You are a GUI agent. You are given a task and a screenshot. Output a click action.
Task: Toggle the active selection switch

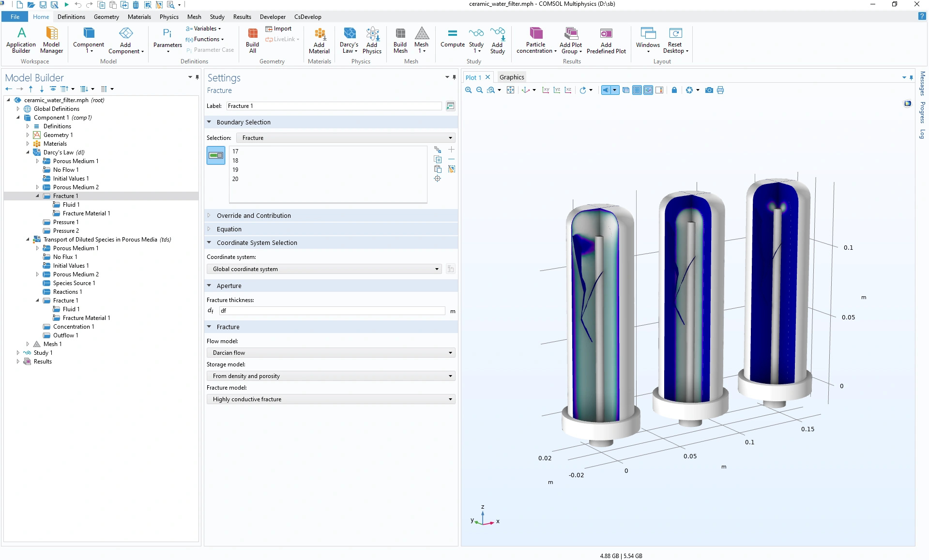[216, 155]
